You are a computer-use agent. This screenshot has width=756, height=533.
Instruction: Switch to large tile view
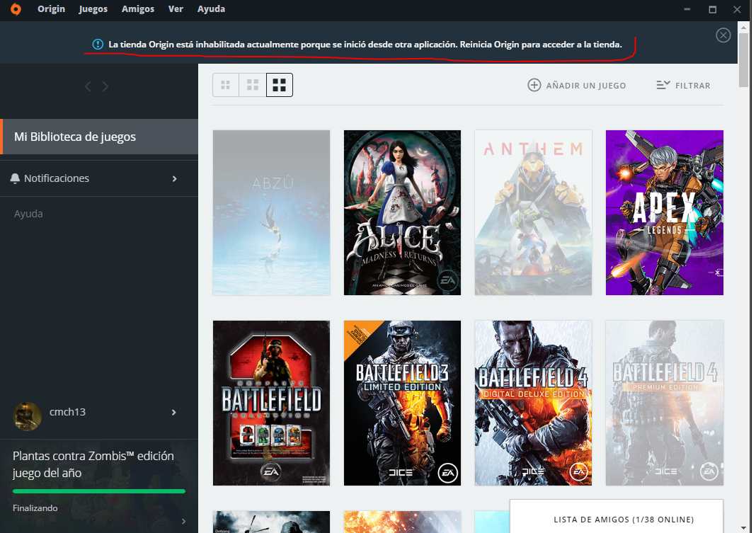(279, 86)
